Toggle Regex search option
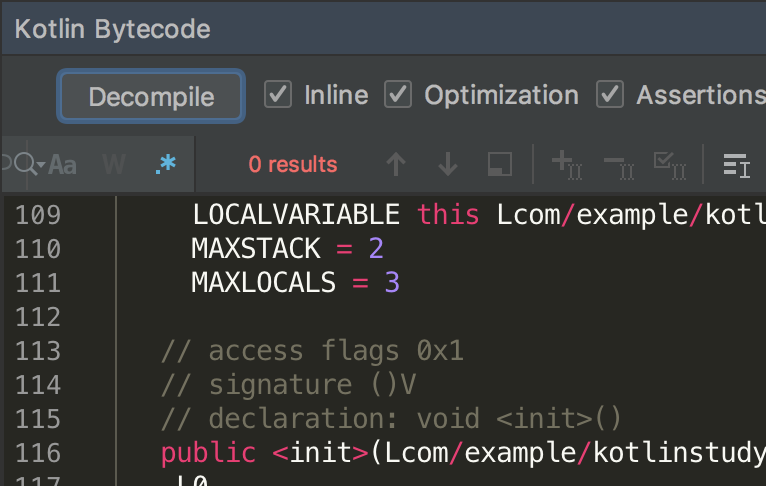Viewport: 766px width, 486px height. tap(166, 164)
